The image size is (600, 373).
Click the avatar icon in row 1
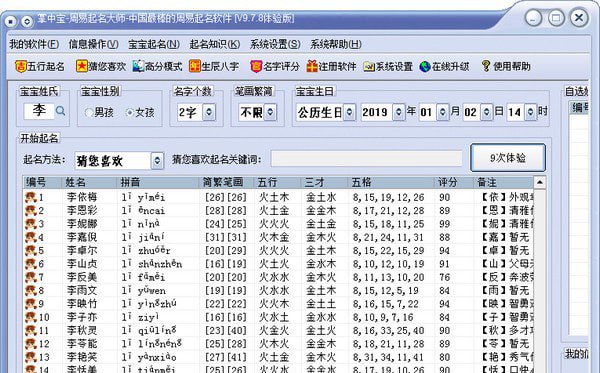point(31,197)
